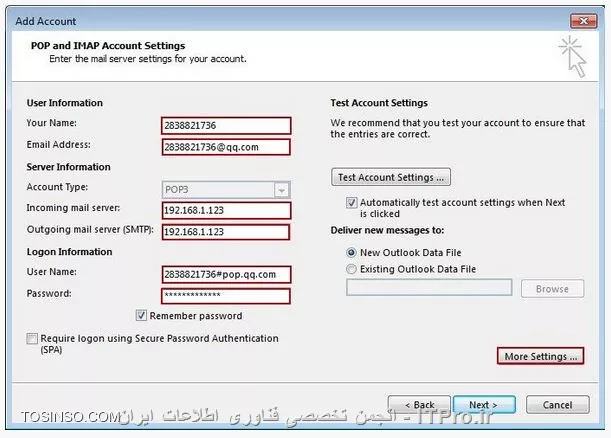Close the Add Account dialog

click(x=583, y=21)
